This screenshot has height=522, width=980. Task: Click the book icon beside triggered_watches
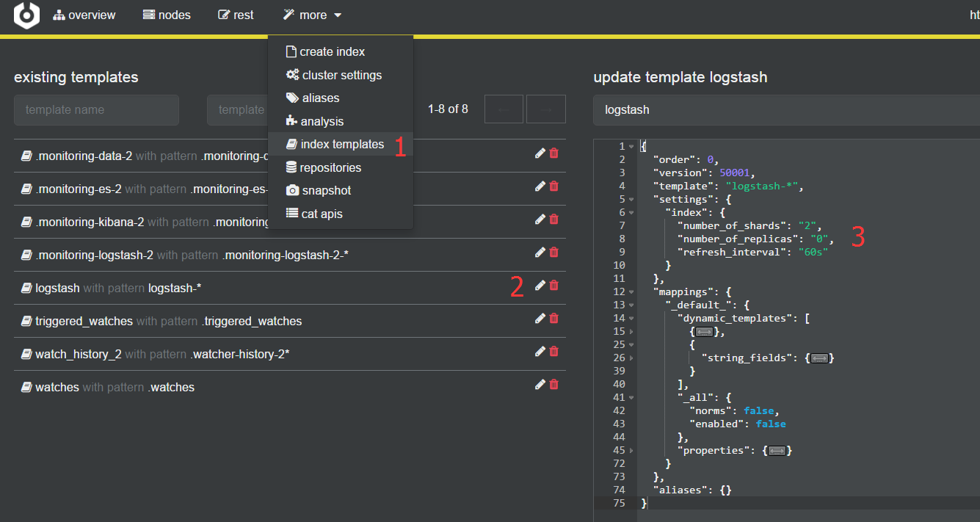[x=26, y=321]
